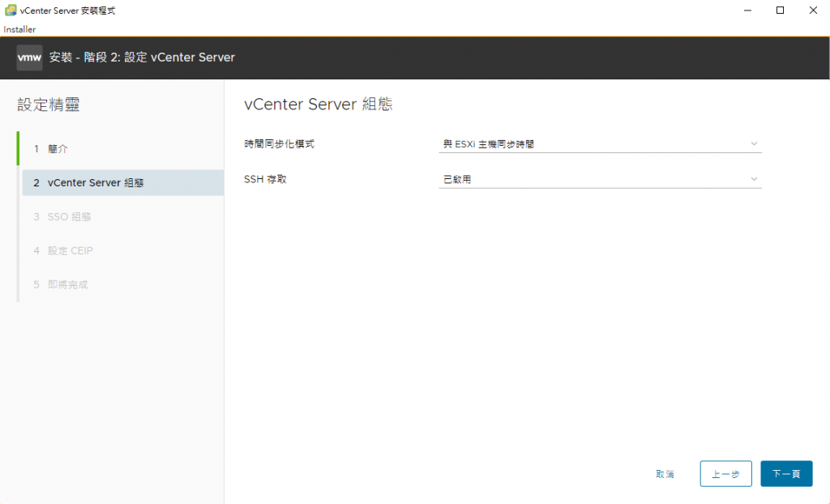
Task: Click the 下一頁 next button
Action: tap(786, 474)
